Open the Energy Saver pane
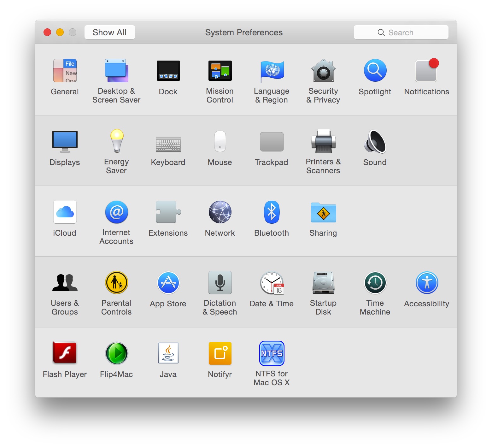This screenshot has width=492, height=448. tap(116, 142)
